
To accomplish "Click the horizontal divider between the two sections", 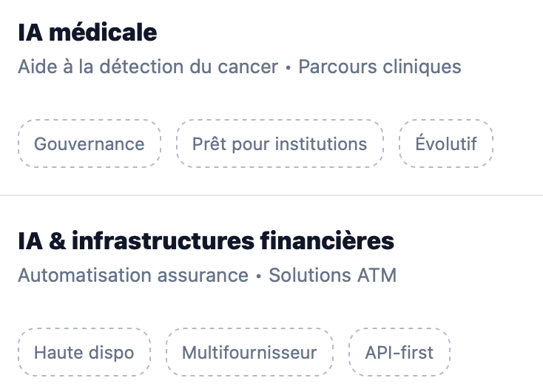I will 271,195.
